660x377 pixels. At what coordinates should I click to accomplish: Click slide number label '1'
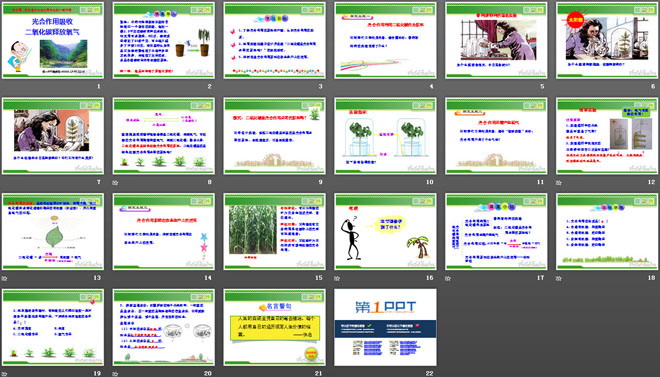(x=99, y=86)
